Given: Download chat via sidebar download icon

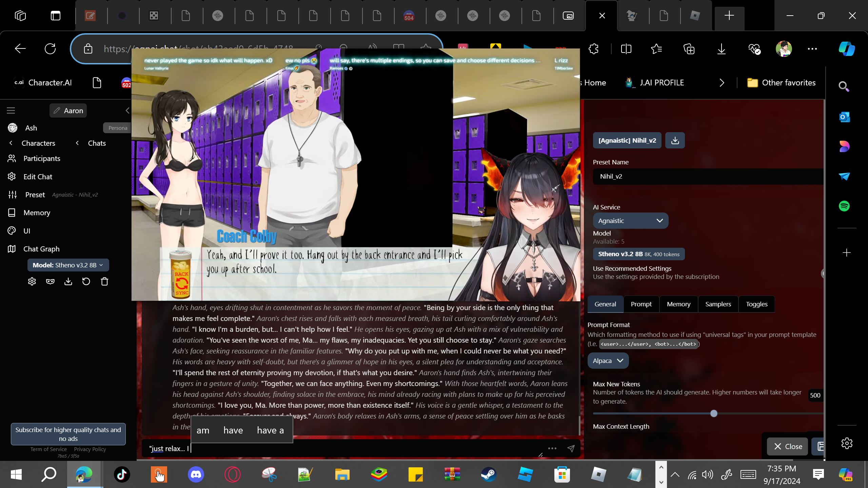Looking at the screenshot, I should [x=68, y=282].
